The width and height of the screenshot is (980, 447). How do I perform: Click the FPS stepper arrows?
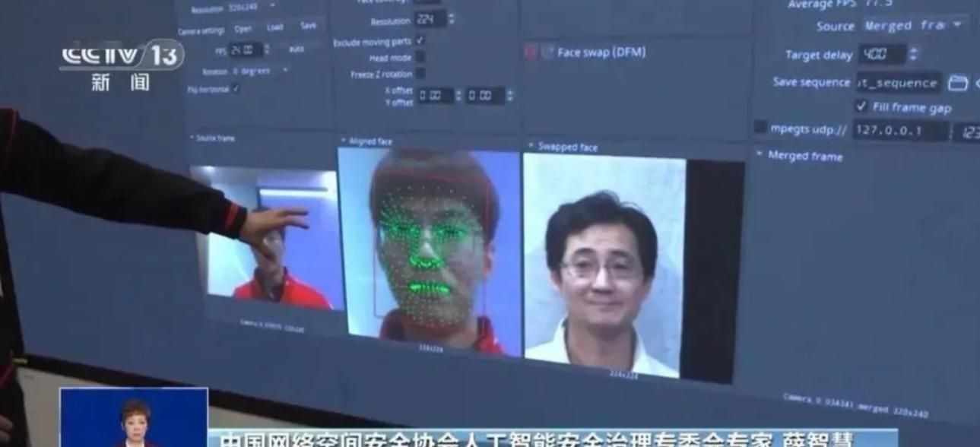coord(266,49)
